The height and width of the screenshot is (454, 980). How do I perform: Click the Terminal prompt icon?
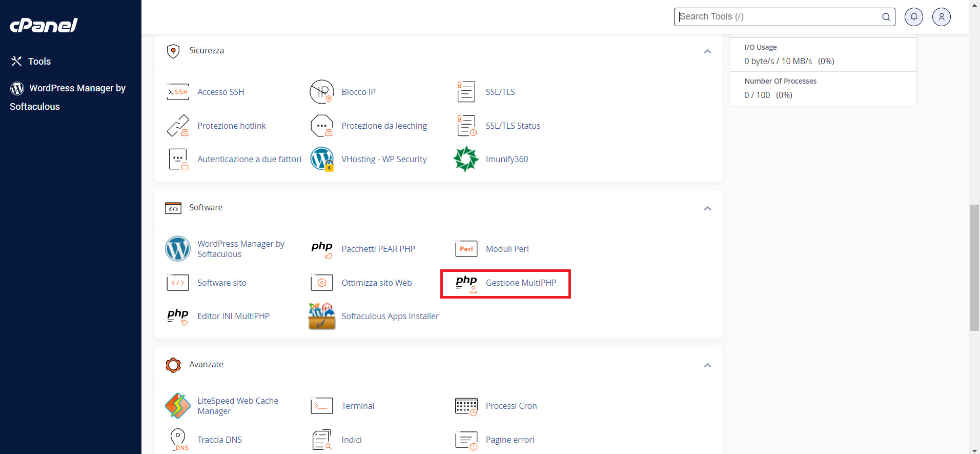322,406
